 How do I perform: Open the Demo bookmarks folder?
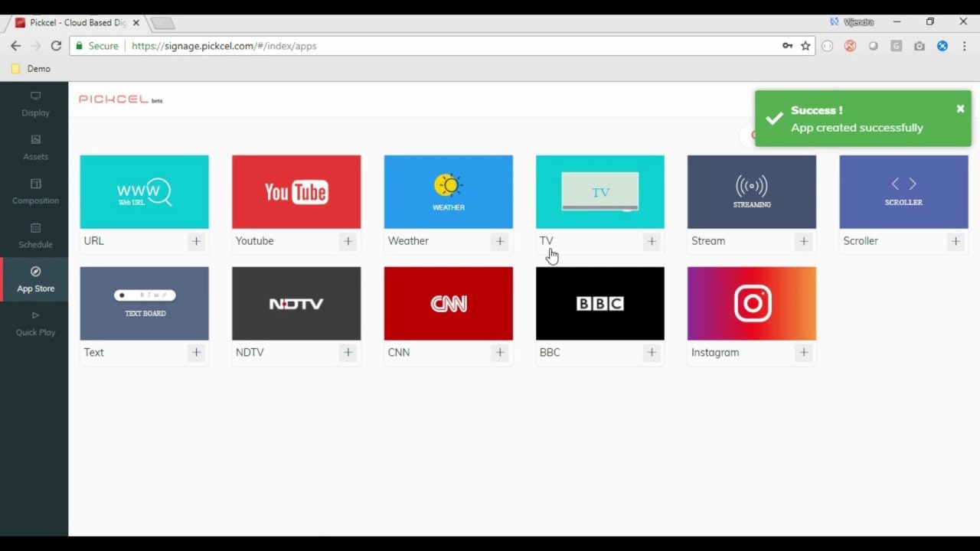click(x=31, y=69)
